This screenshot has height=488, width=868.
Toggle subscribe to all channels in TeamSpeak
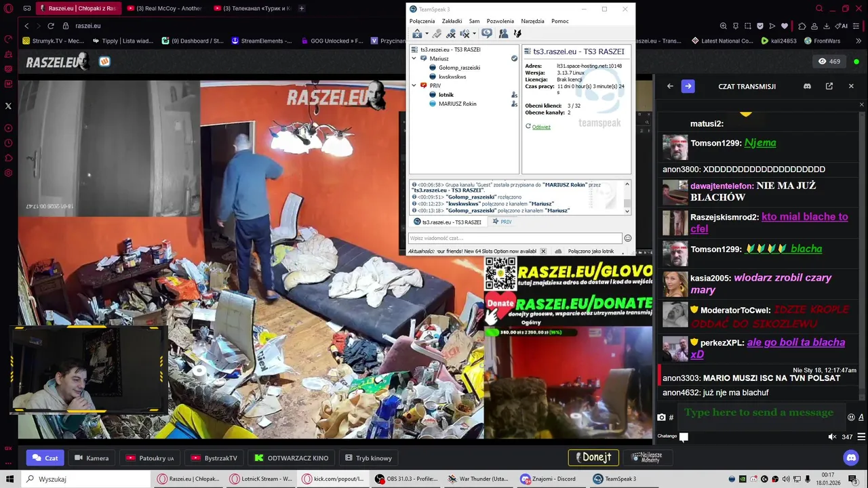pyautogui.click(x=487, y=33)
